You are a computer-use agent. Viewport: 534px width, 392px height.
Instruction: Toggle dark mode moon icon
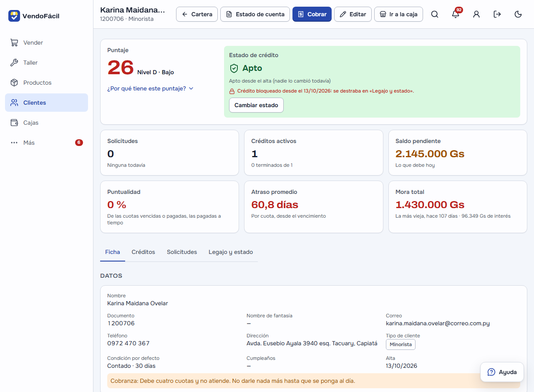pyautogui.click(x=518, y=14)
